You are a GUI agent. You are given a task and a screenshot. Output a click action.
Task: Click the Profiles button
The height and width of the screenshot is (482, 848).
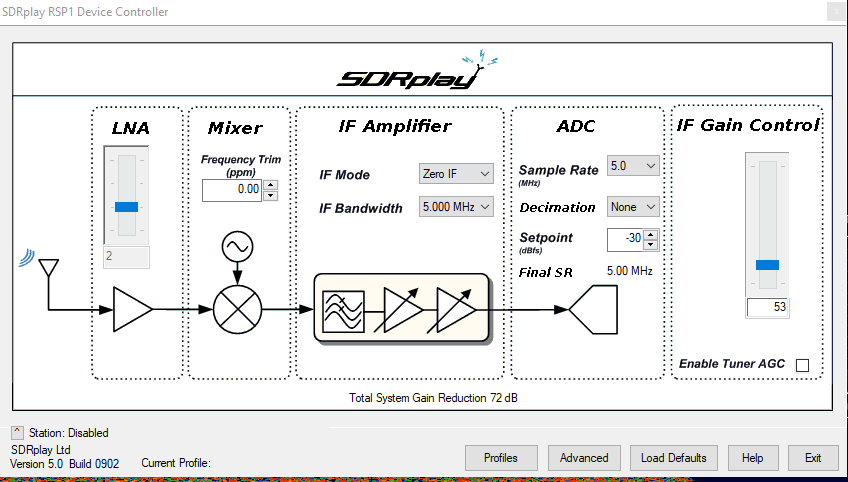(501, 458)
